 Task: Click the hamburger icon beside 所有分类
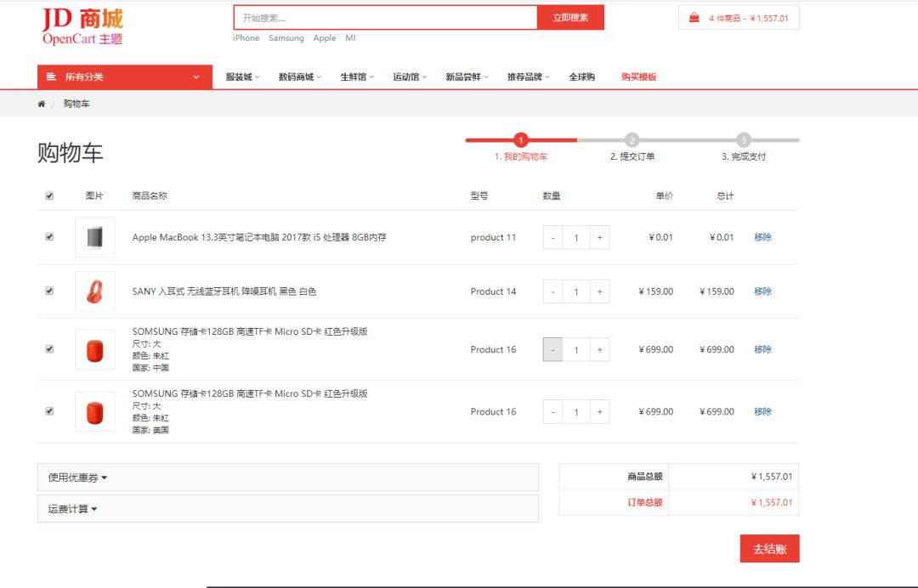tap(51, 76)
